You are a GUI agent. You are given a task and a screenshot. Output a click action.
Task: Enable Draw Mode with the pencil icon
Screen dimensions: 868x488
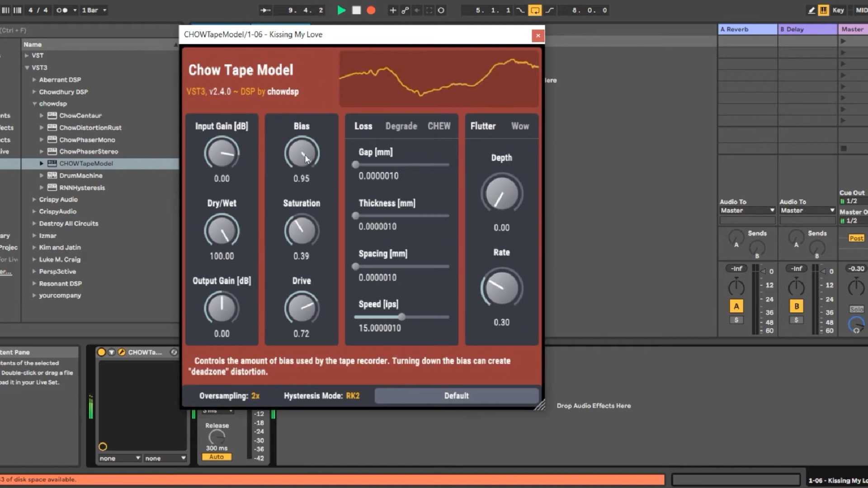[x=811, y=10]
